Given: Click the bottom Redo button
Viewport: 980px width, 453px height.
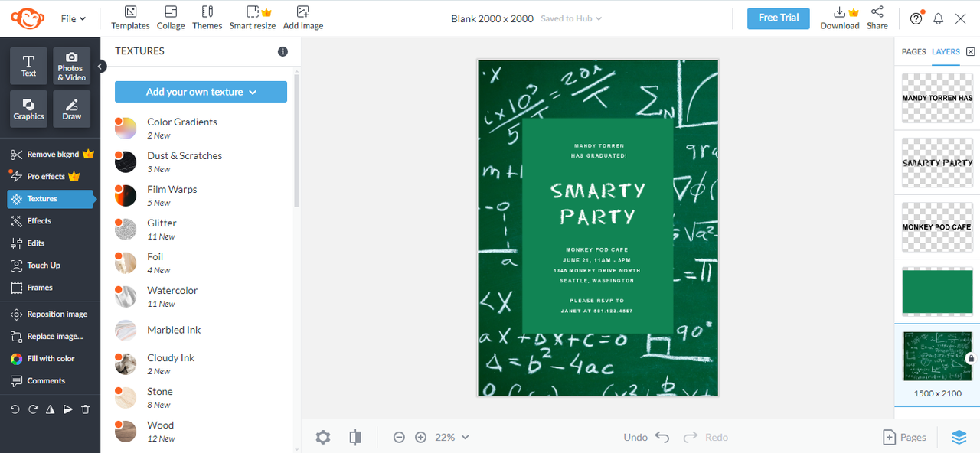Looking at the screenshot, I should coord(706,437).
